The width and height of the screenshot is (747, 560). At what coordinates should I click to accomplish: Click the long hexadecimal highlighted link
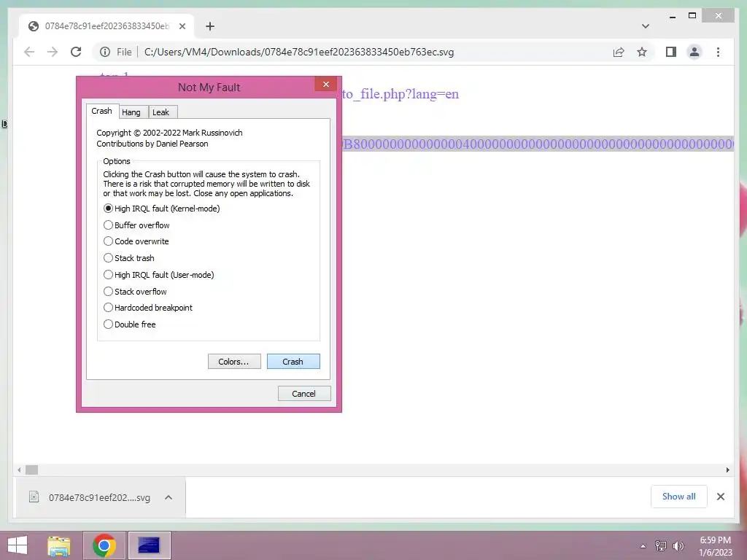click(x=538, y=144)
